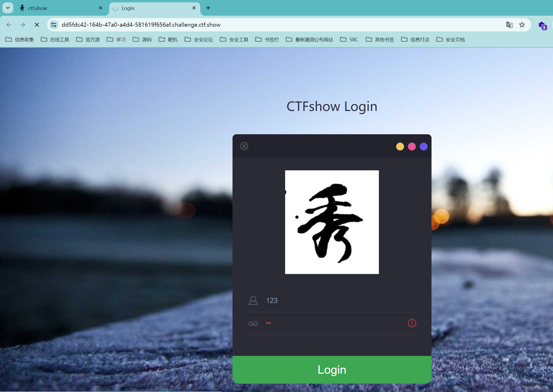
Task: Close the ctf.show tab
Action: pos(101,8)
